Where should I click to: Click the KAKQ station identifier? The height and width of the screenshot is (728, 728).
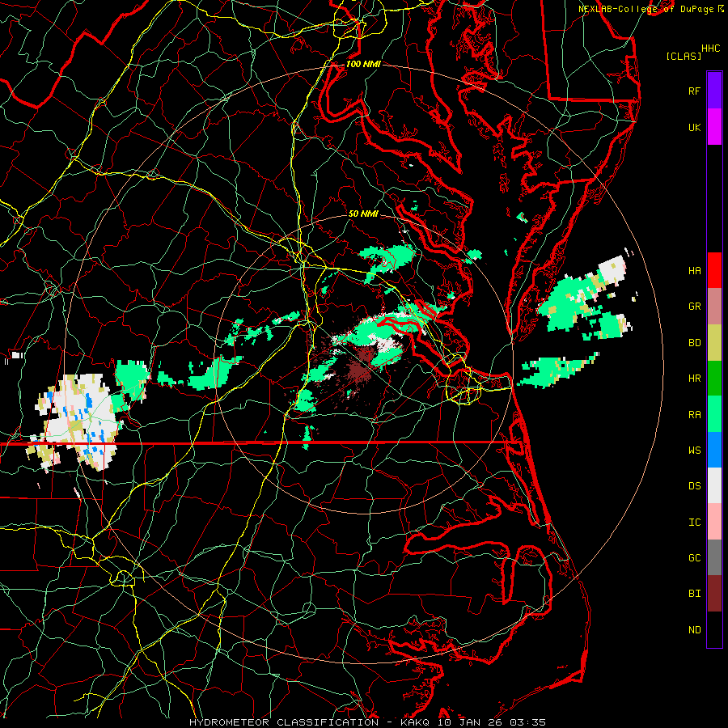[415, 722]
